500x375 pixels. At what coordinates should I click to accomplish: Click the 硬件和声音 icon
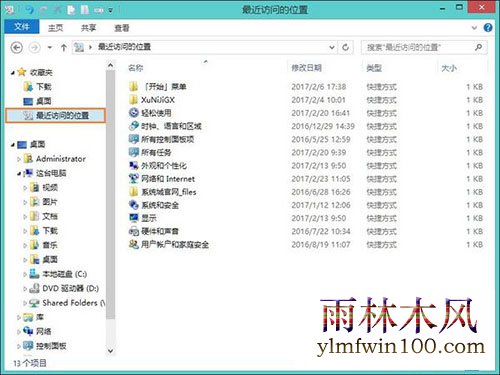133,231
